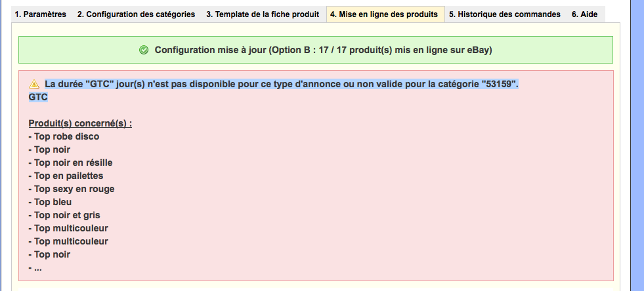Viewport: 644px width, 291px height.
Task: Click the green success checkmark icon
Action: [x=144, y=50]
